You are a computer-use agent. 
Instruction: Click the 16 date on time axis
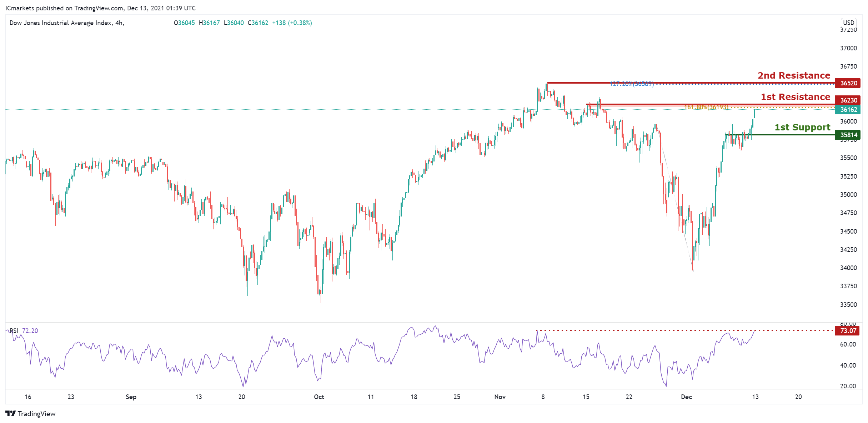point(28,397)
